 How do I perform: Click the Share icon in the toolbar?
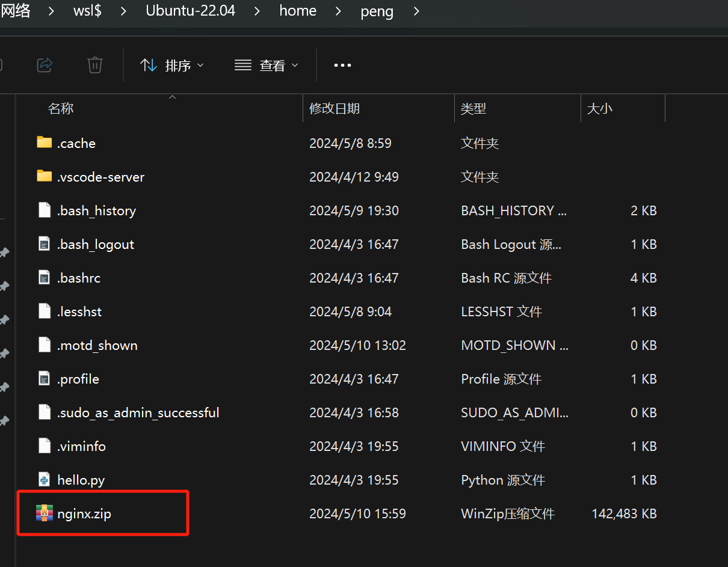pyautogui.click(x=45, y=65)
